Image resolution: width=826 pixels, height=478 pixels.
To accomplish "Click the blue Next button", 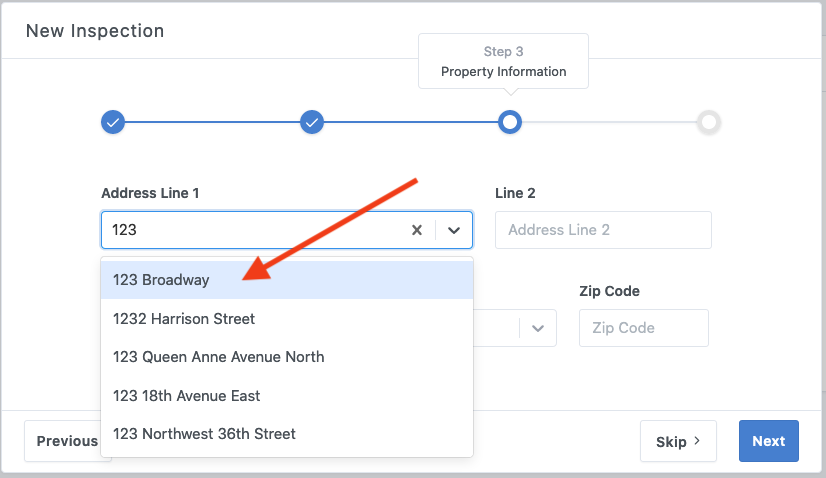I will point(768,441).
